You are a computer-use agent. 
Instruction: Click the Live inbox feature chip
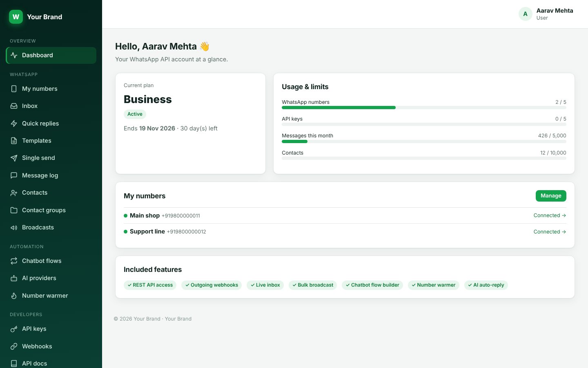265,285
